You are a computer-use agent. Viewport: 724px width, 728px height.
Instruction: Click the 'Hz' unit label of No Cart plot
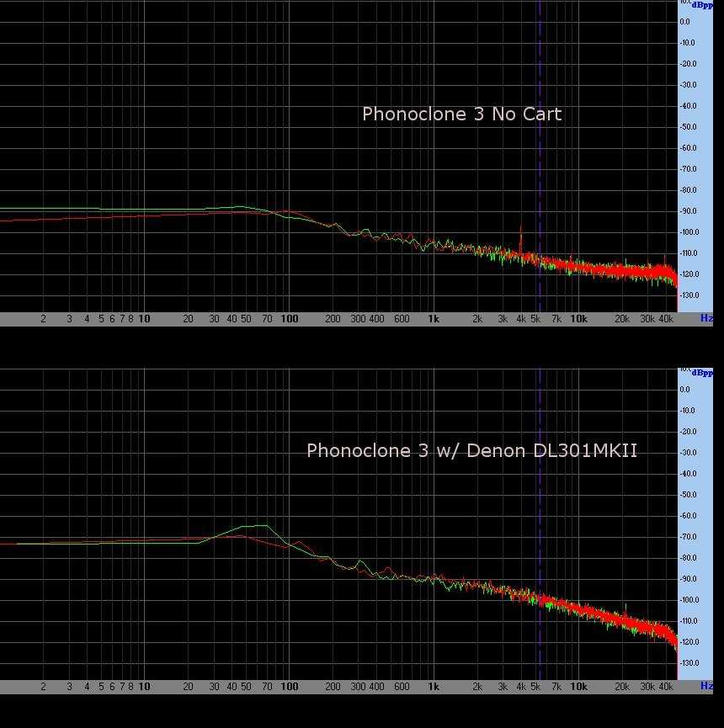point(706,318)
